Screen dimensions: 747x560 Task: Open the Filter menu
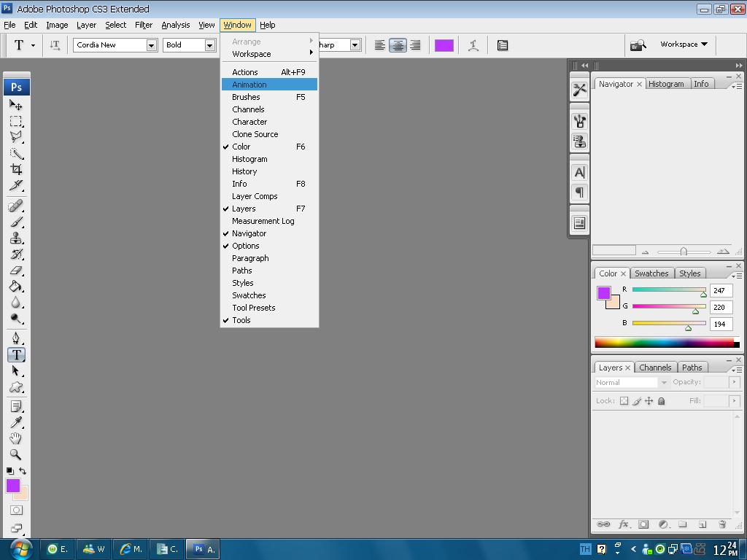(144, 25)
